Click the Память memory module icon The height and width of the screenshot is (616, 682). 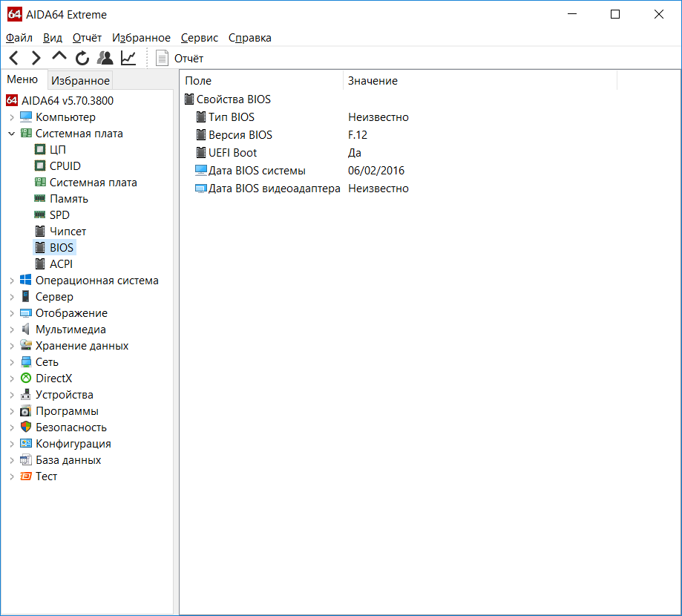tap(40, 198)
